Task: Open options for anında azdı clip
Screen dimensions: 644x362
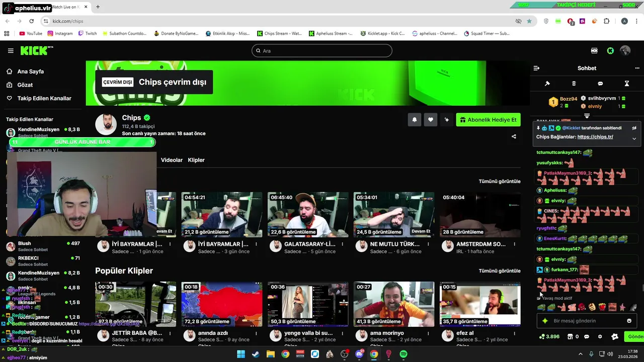Action: 256,333
